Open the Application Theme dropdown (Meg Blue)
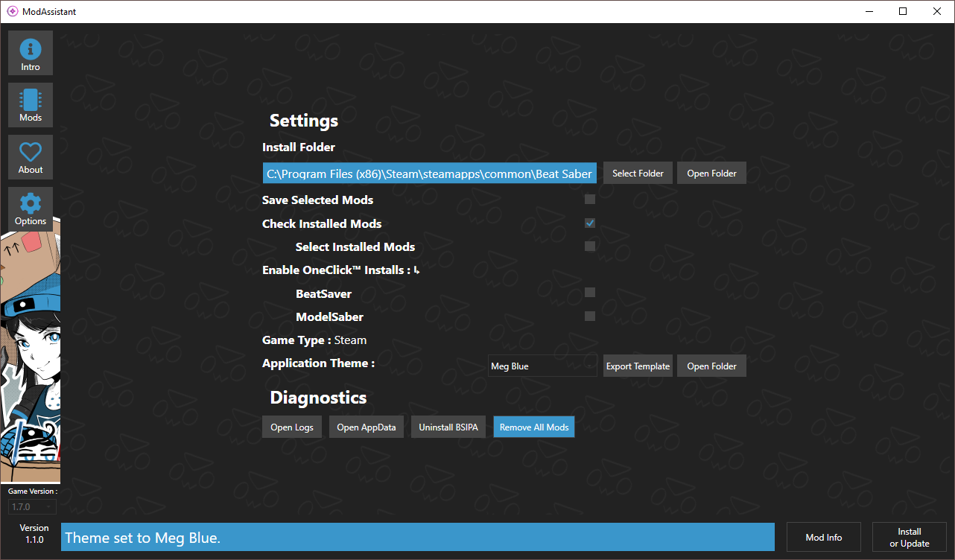The image size is (955, 560). click(x=542, y=366)
